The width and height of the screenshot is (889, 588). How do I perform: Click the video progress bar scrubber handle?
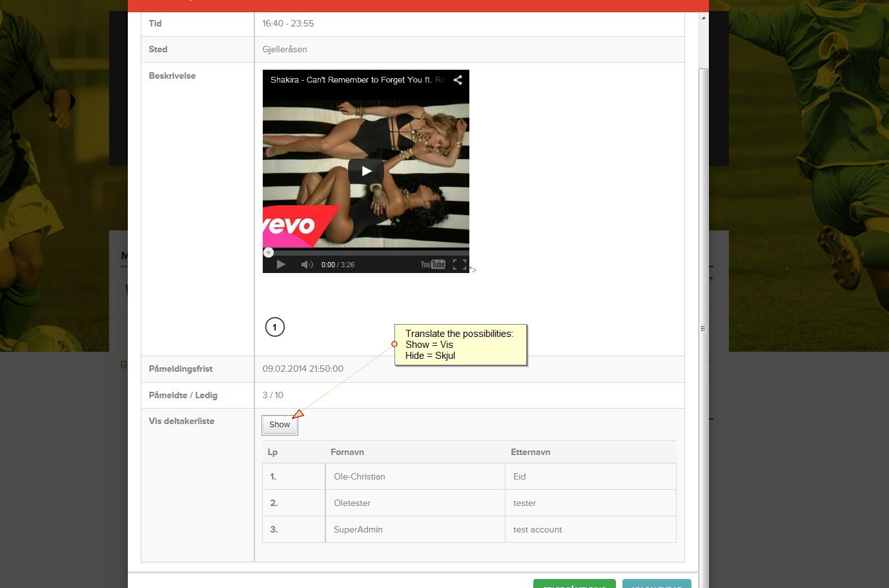(x=269, y=252)
